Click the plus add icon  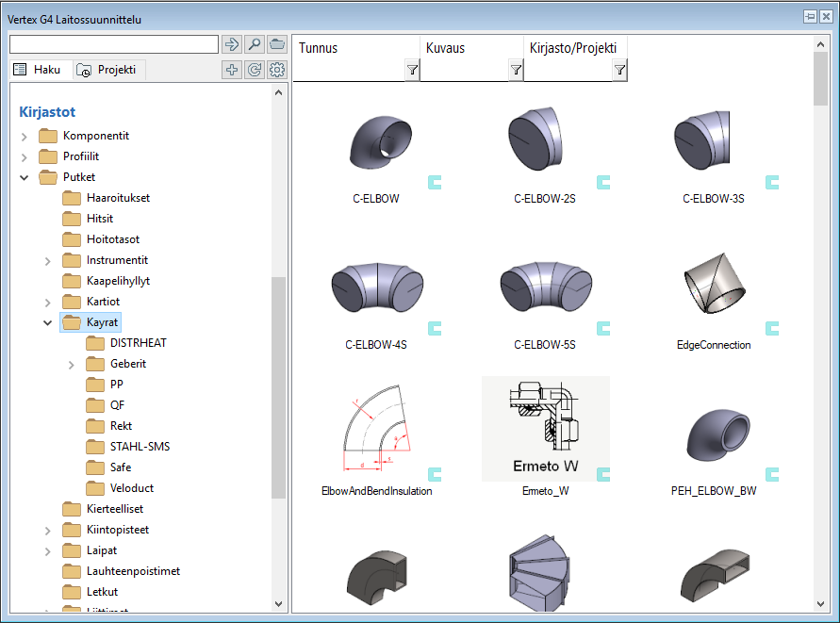point(232,70)
